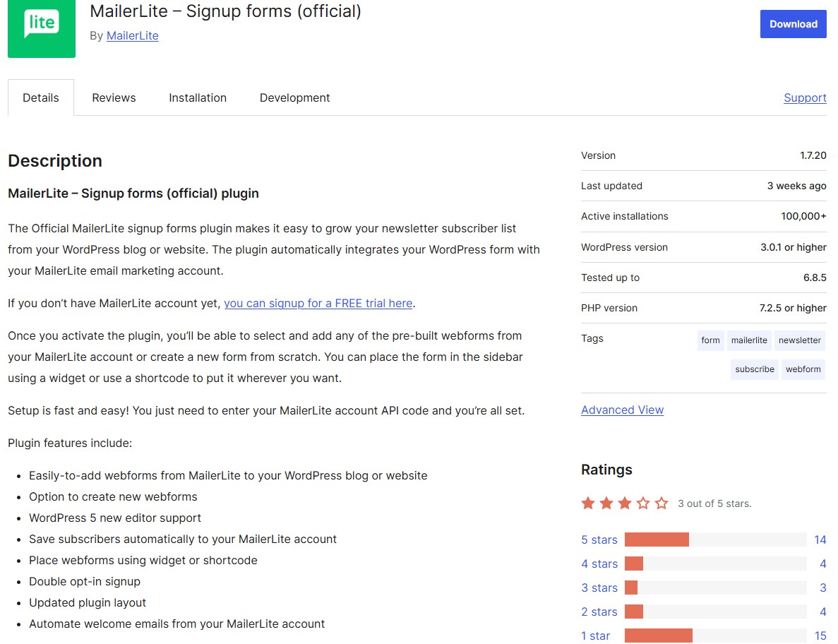Click the second orange star icon

[x=606, y=503]
